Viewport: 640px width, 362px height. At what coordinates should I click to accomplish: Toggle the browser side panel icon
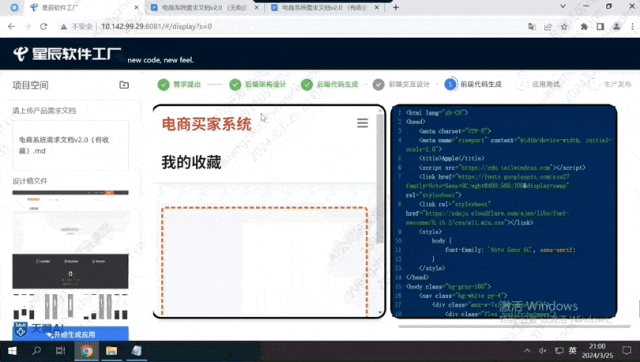pyautogui.click(x=600, y=27)
